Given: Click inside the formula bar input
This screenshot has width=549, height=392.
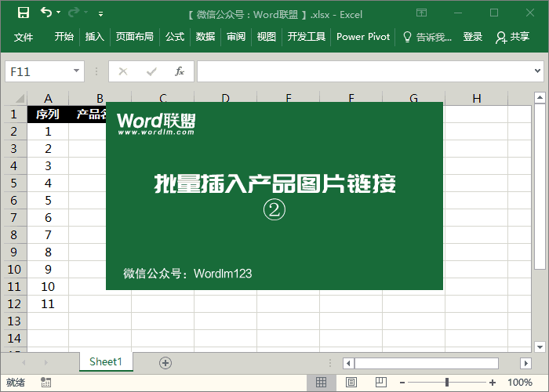Looking at the screenshot, I should pyautogui.click(x=369, y=71).
